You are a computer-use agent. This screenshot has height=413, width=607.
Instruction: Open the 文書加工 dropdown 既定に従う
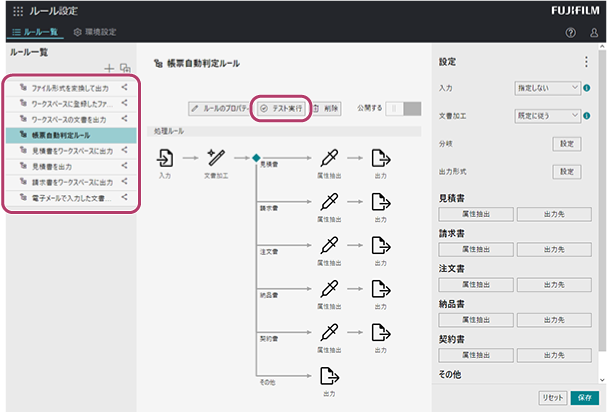click(547, 116)
